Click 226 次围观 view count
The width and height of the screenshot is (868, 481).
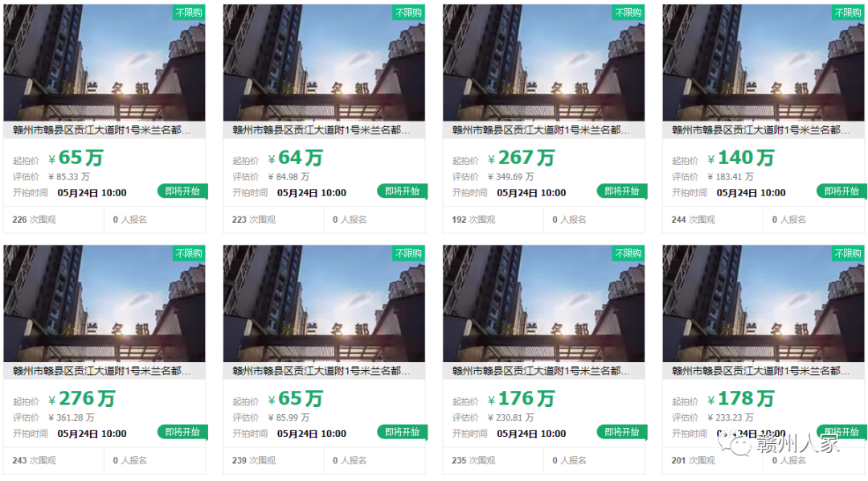[x=34, y=220]
